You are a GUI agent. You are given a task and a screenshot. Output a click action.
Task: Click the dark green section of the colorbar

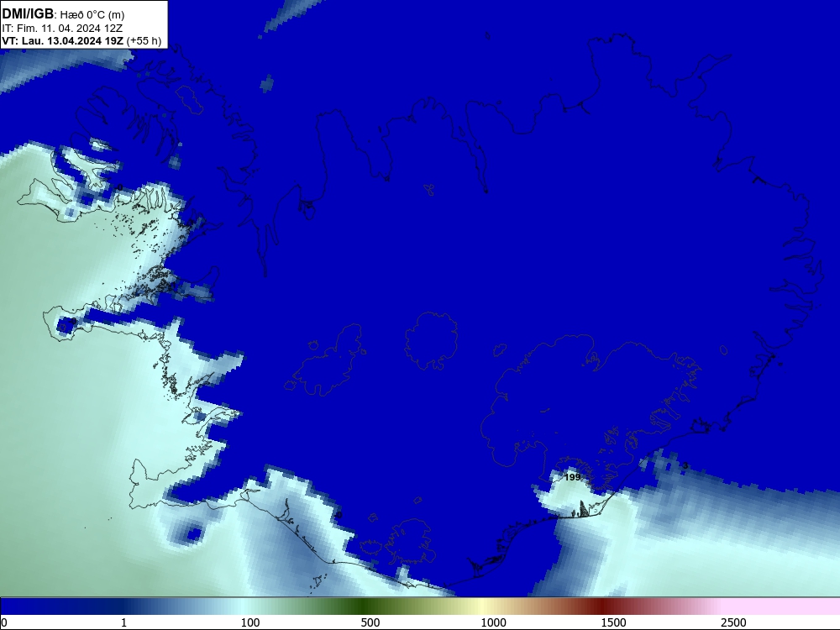tap(365, 606)
